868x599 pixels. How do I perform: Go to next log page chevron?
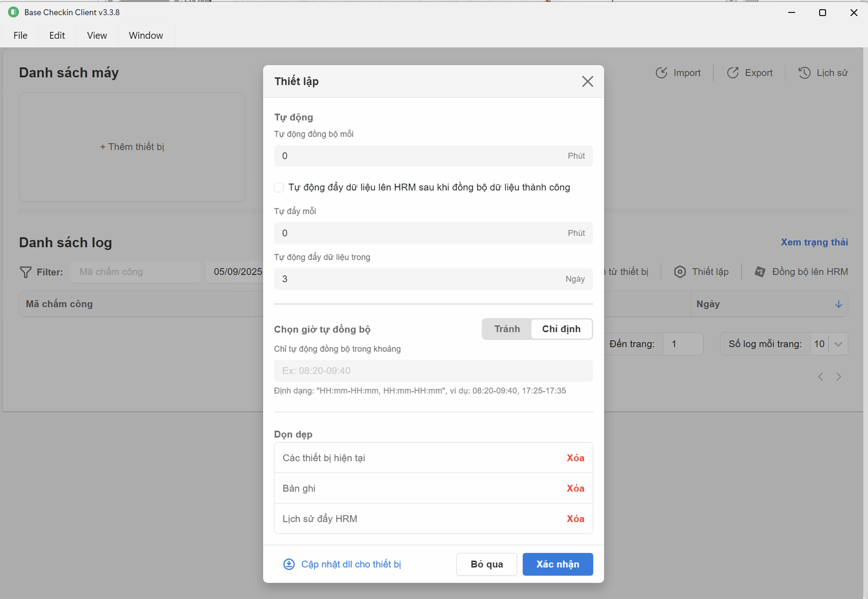pyautogui.click(x=838, y=377)
